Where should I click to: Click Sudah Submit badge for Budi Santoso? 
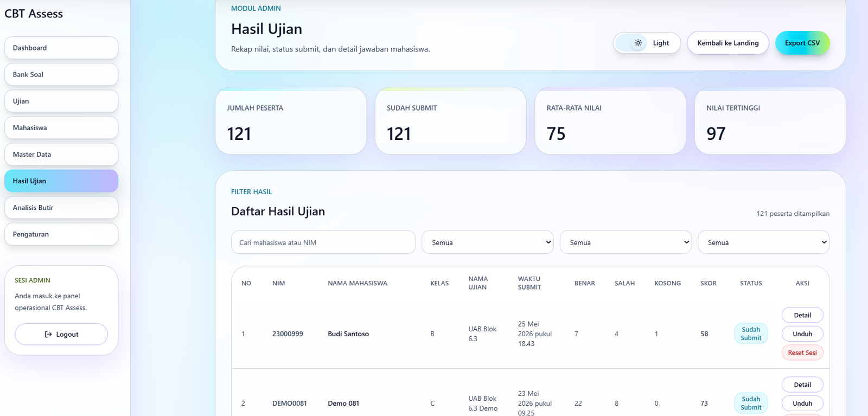coord(751,334)
